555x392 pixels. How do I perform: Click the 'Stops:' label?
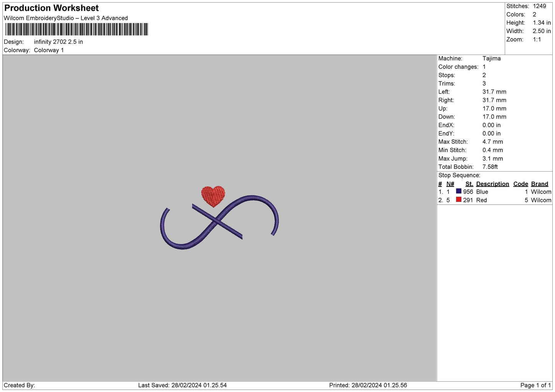tap(447, 75)
